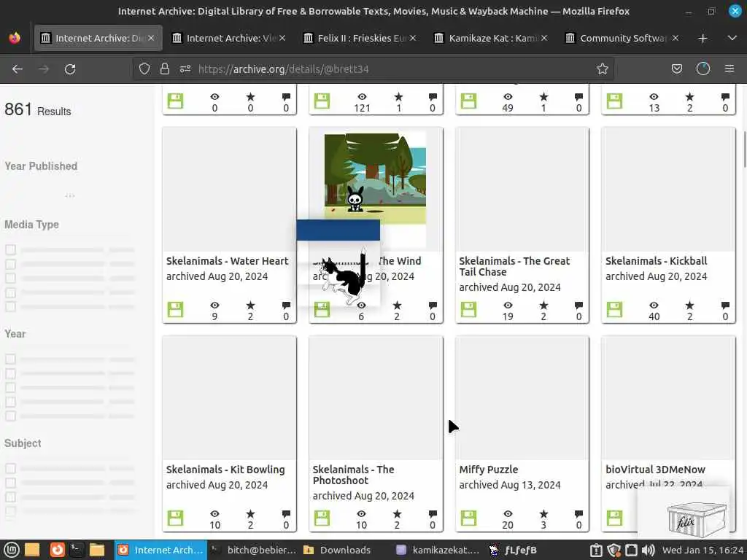Click the page vertical scrollbar thumb
Viewport: 747px width, 560px height.
click(745, 148)
